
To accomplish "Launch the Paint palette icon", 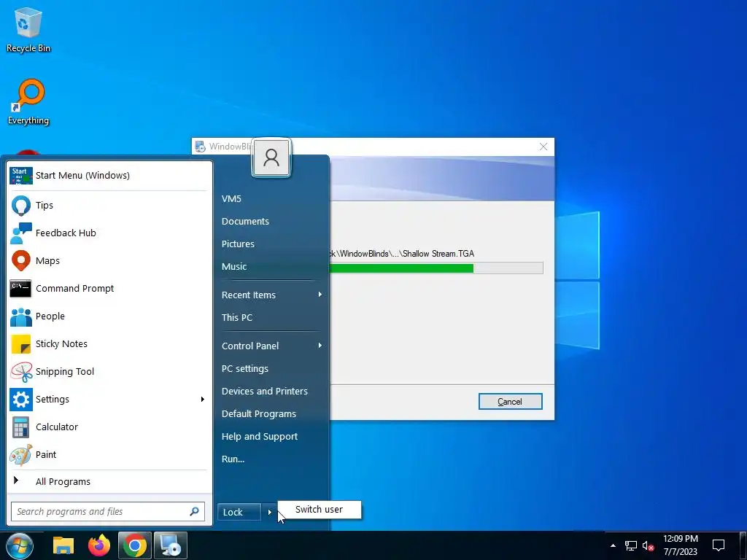I will click(x=21, y=455).
